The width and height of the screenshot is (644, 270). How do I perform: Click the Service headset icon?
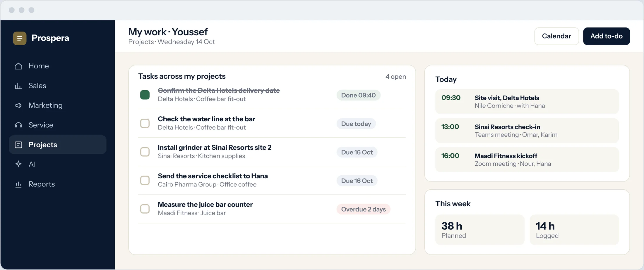(x=18, y=125)
